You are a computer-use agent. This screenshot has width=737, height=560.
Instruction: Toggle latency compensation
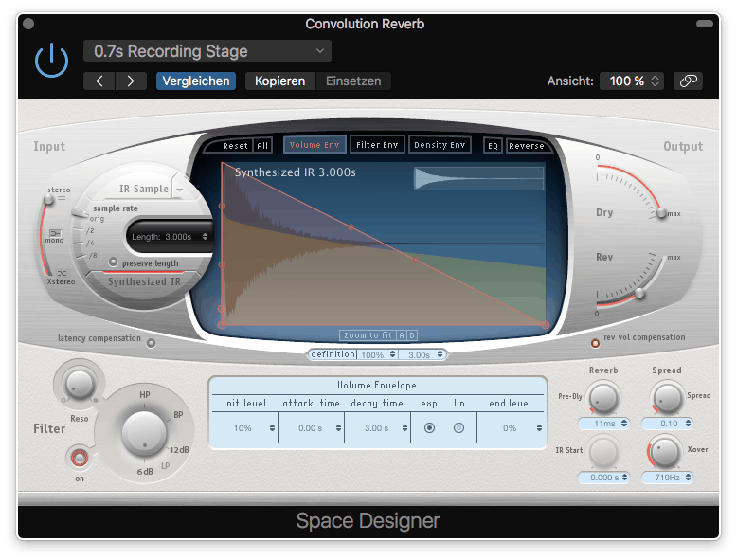tap(151, 343)
